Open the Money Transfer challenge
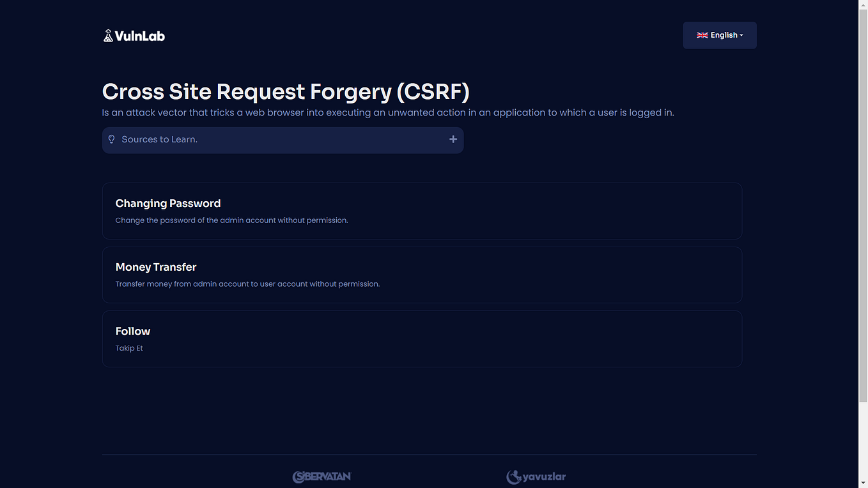This screenshot has width=868, height=488. [x=422, y=275]
